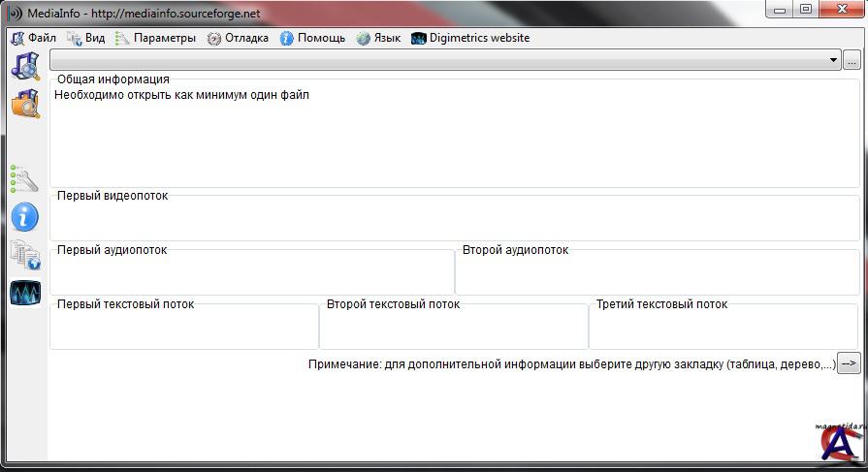
Task: Click the open file icon in sidebar
Action: coord(24,67)
